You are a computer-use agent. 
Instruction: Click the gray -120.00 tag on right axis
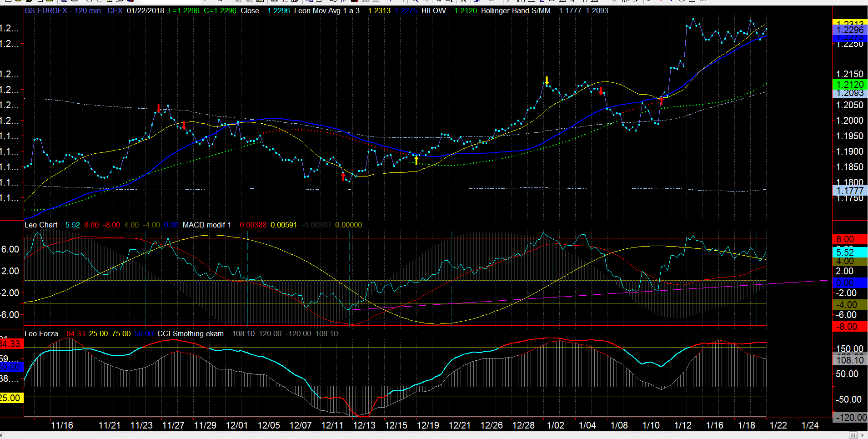[x=850, y=418]
